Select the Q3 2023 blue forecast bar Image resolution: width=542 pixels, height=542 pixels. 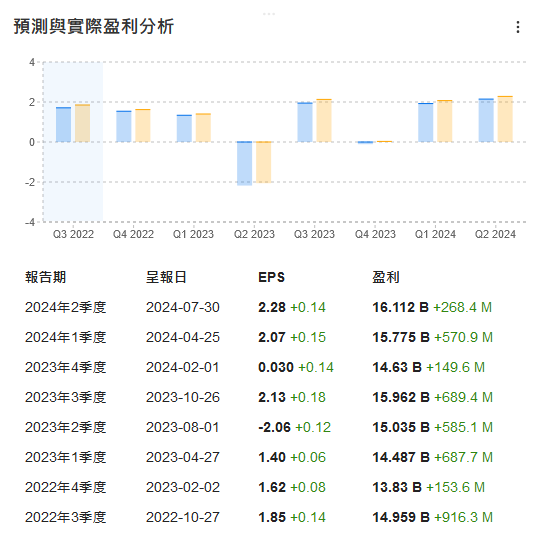[x=305, y=122]
